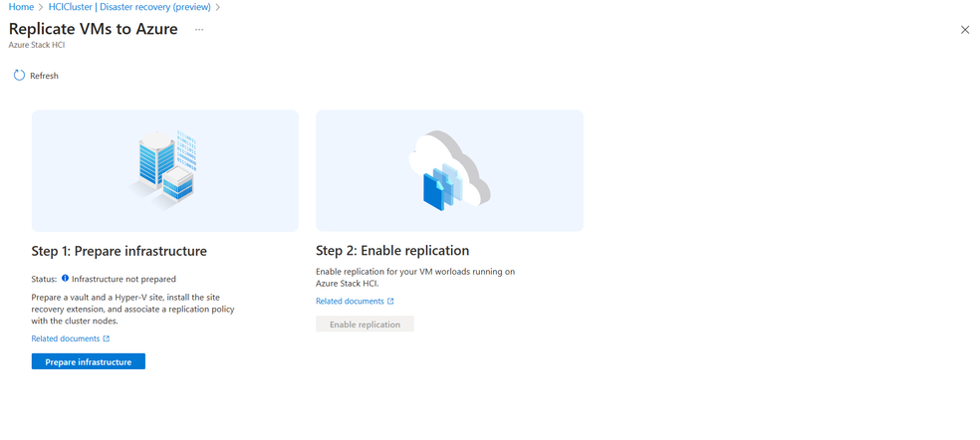Click the Refresh label text

[x=44, y=76]
